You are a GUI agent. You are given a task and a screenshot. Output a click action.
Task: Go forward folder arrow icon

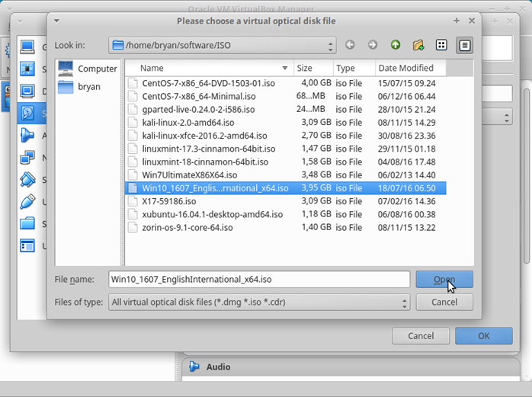click(x=373, y=45)
